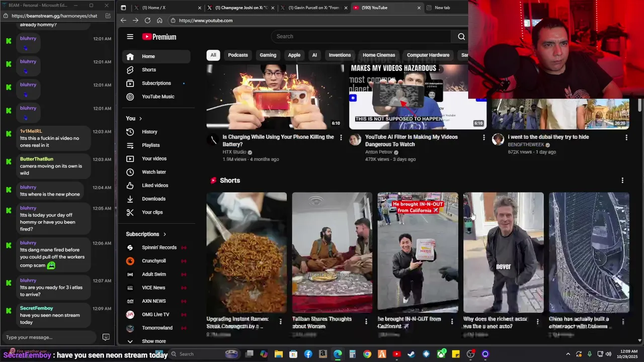This screenshot has width=644, height=362.
Task: Select the Computer Hardware filter chip
Action: point(428,55)
